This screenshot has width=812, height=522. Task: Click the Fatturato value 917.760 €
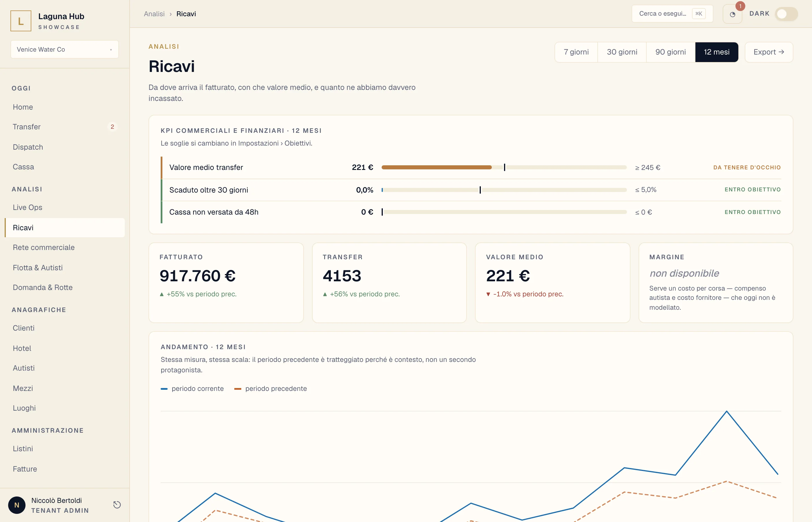(197, 275)
